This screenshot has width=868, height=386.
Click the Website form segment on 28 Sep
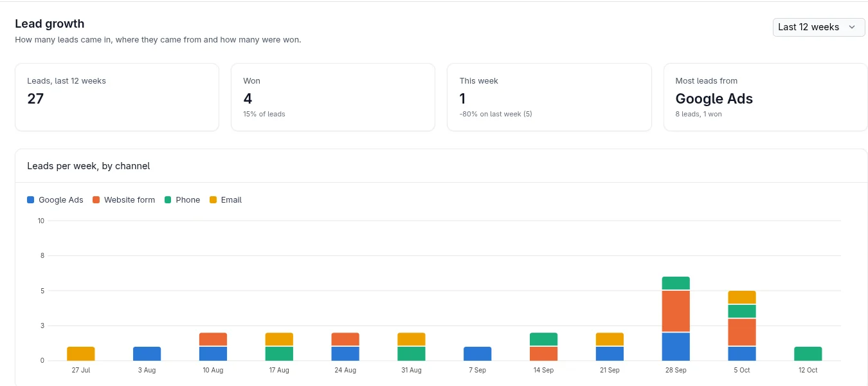point(676,311)
